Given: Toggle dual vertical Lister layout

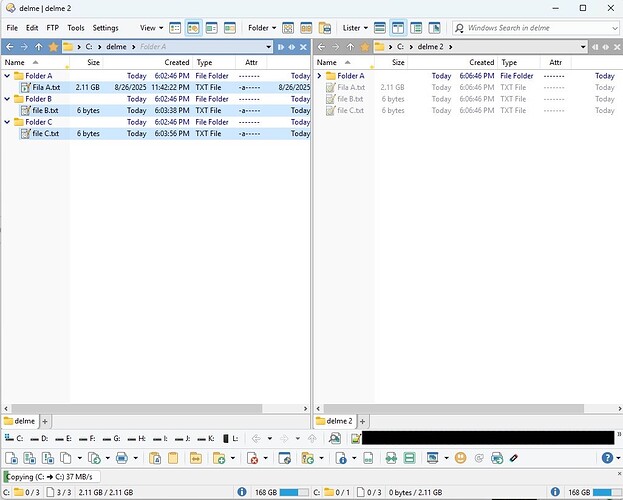Looking at the screenshot, I should click(x=398, y=28).
